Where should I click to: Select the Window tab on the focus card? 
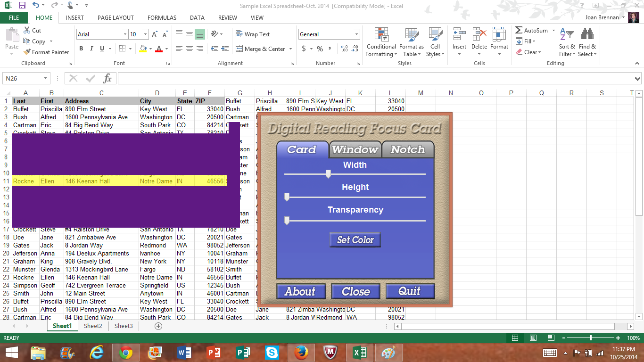click(x=355, y=149)
